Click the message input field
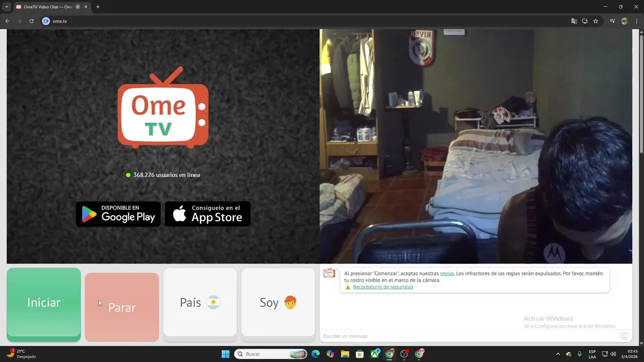The width and height of the screenshot is (644, 362). (x=468, y=336)
